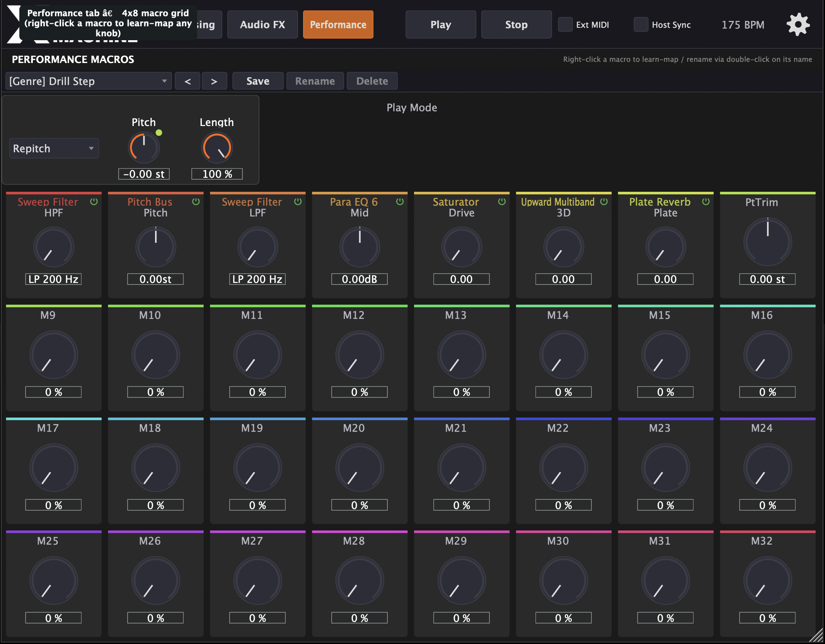Click the M9 macro knob
The image size is (825, 644).
54,355
